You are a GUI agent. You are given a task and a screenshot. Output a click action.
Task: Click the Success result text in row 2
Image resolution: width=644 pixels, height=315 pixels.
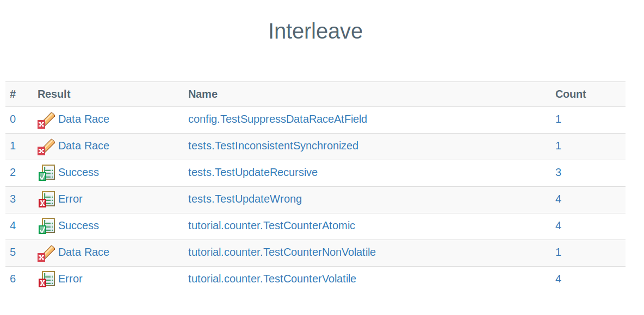pos(78,172)
